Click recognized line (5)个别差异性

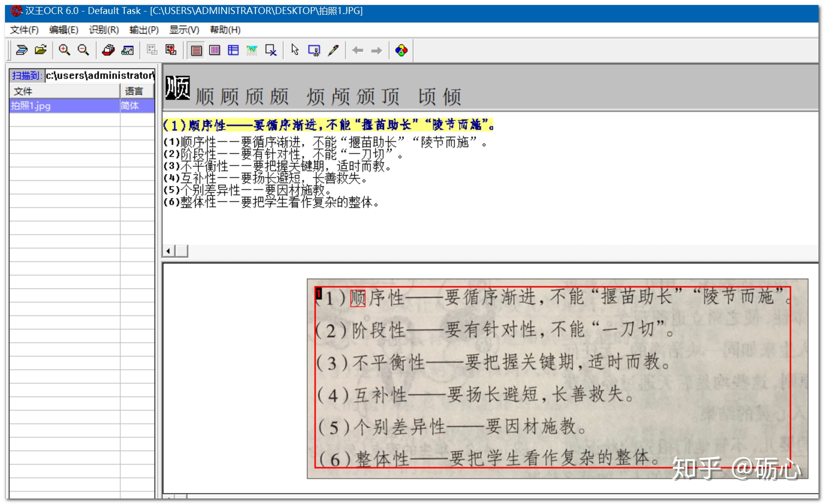tap(247, 190)
